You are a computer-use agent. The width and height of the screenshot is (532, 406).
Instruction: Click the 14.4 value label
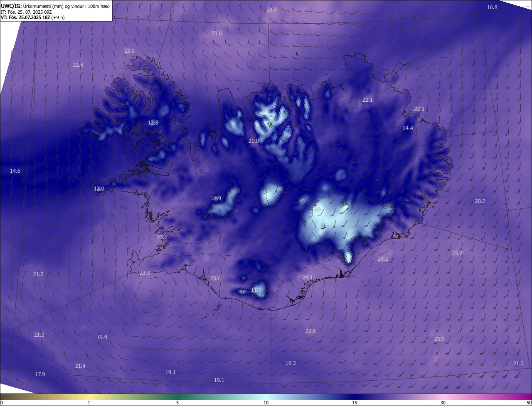point(408,128)
